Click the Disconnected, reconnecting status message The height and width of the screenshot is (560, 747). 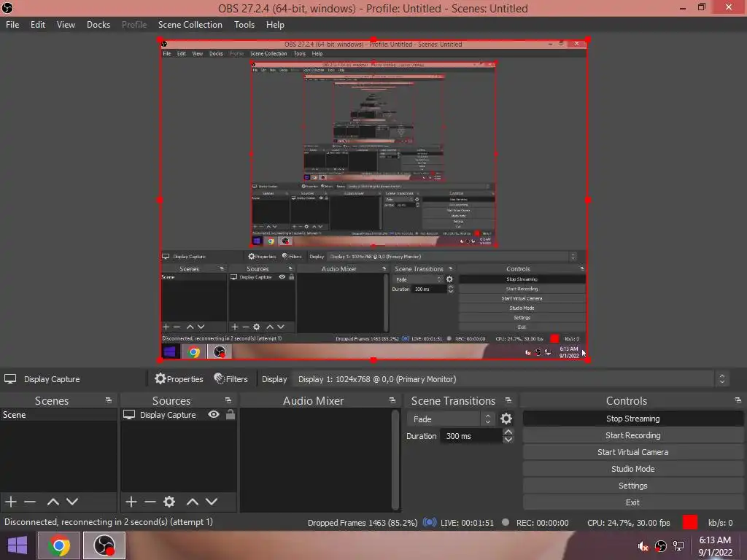[109, 522]
